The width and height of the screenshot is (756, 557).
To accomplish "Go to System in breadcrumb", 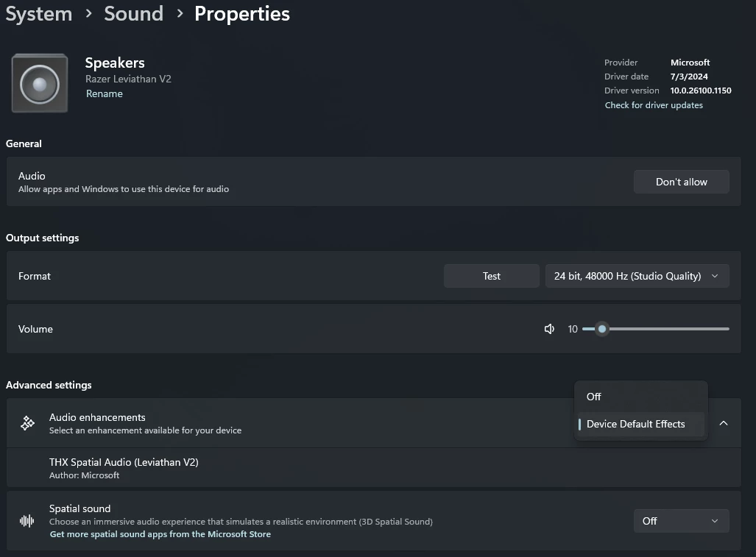I will (x=38, y=13).
